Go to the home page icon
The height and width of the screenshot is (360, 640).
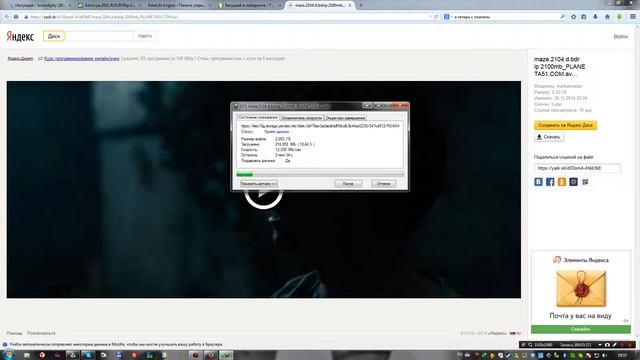(x=607, y=17)
